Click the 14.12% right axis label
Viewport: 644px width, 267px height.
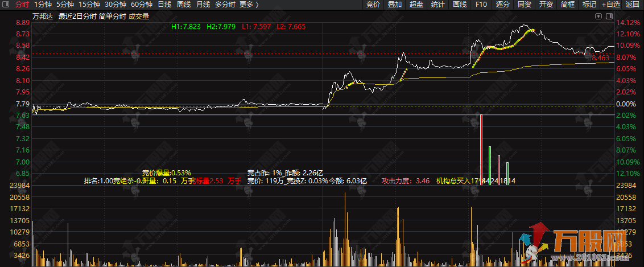point(627,22)
